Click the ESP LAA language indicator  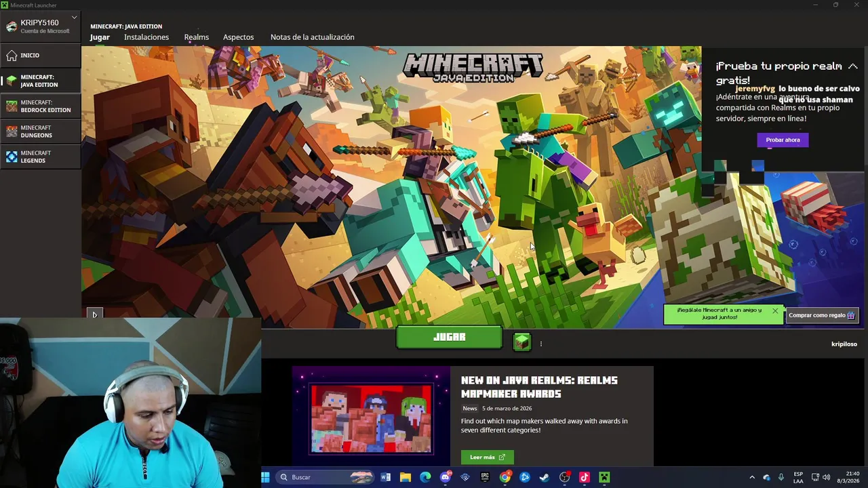[x=798, y=477]
